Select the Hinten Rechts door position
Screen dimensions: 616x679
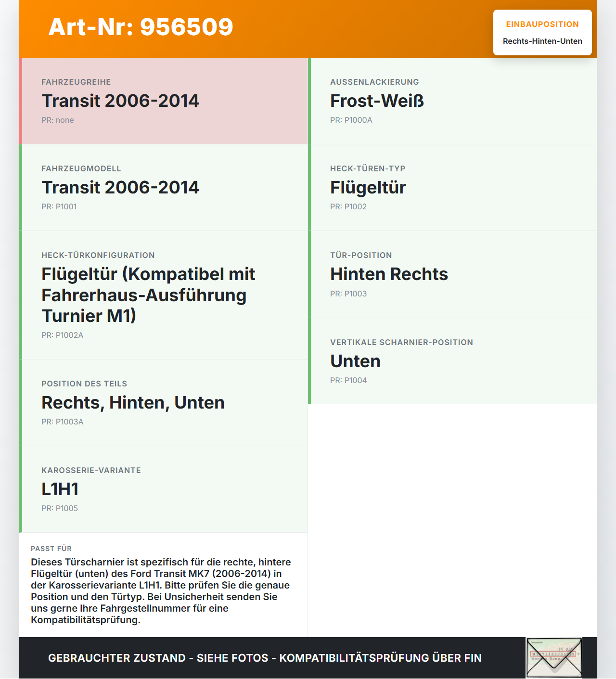[389, 274]
